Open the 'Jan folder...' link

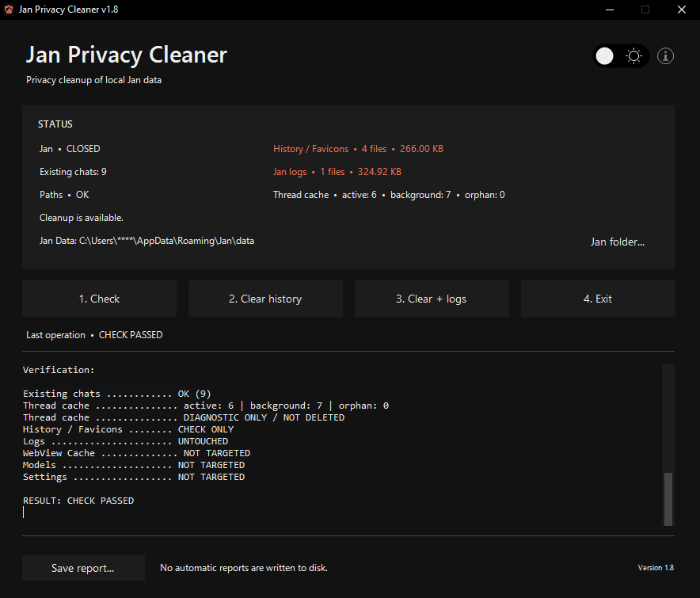618,242
